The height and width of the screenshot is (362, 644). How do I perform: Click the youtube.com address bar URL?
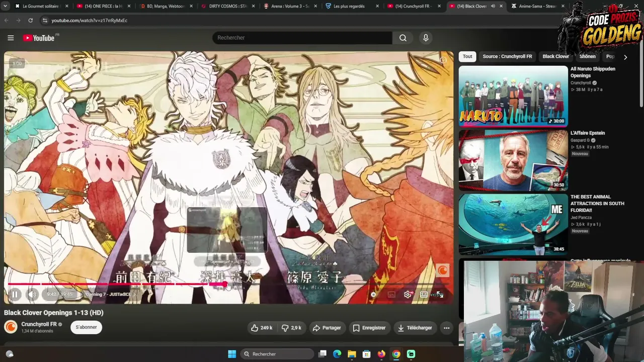coord(89,21)
